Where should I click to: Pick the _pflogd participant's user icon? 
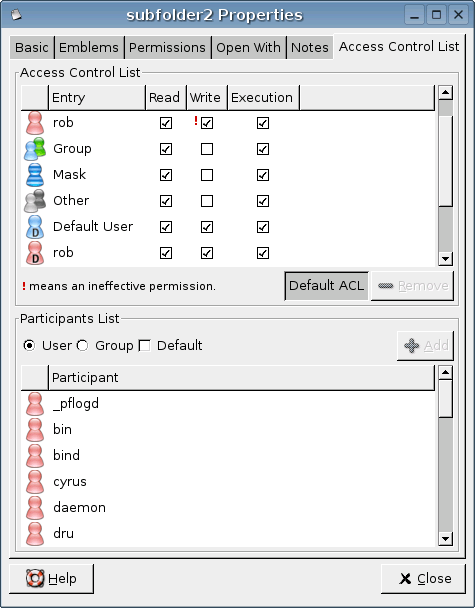point(35,404)
